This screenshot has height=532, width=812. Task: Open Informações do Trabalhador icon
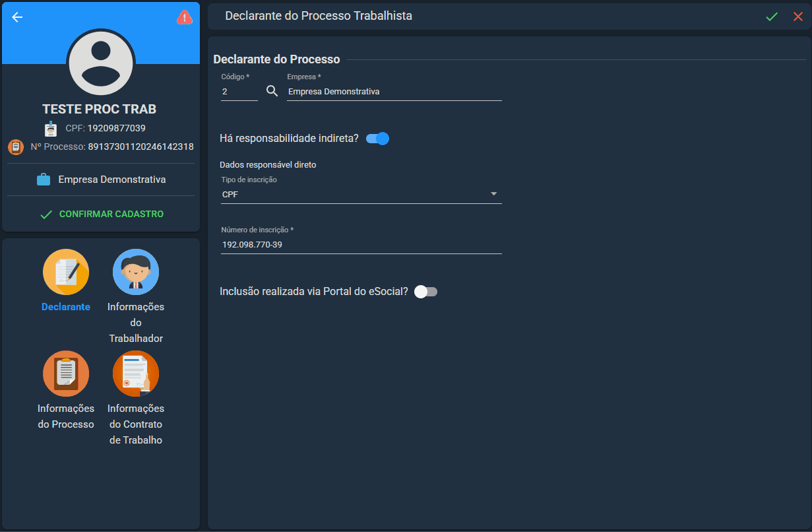(136, 272)
